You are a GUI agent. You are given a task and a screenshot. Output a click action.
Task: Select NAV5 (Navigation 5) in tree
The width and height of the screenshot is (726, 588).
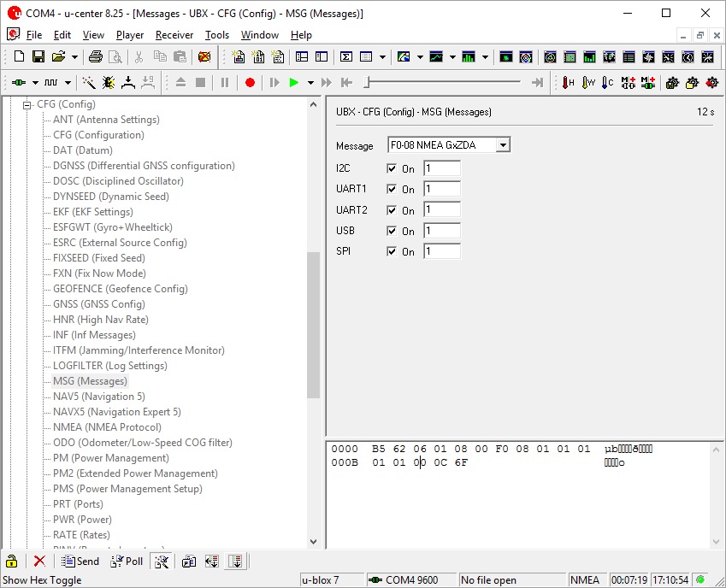coord(98,397)
